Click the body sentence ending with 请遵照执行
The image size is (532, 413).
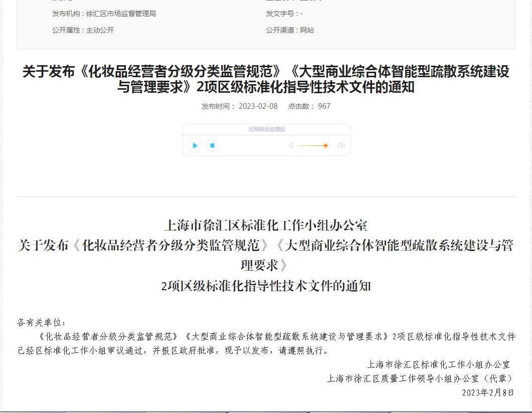click(266, 343)
